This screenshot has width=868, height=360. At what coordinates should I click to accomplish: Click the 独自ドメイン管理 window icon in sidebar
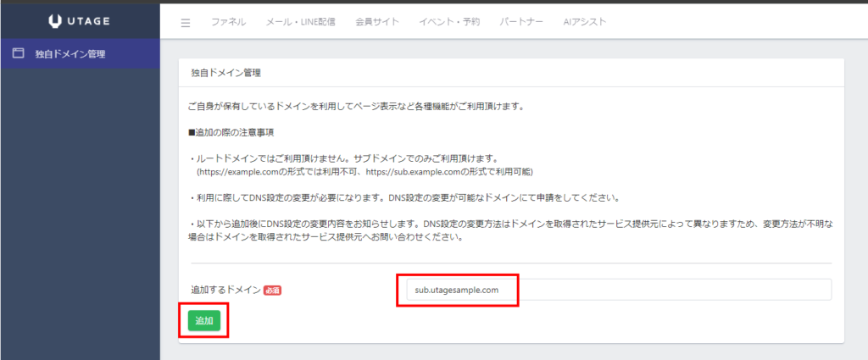coord(19,53)
